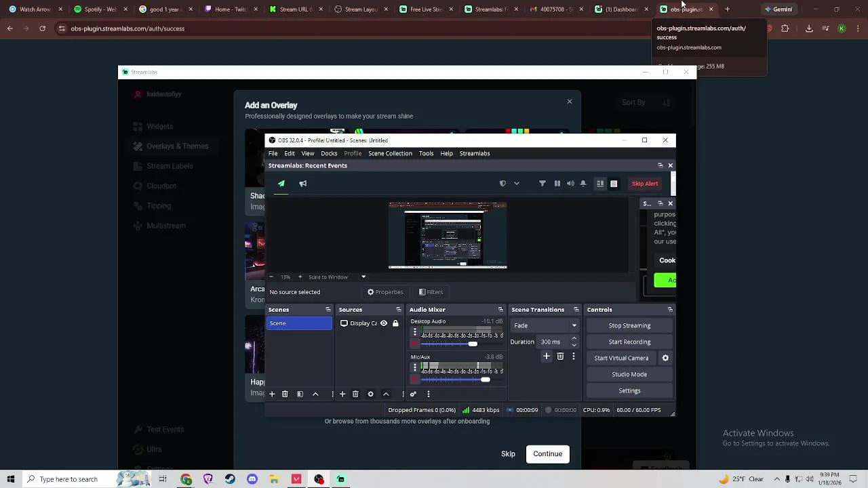Enable Studio Mode in Controls

pyautogui.click(x=629, y=374)
